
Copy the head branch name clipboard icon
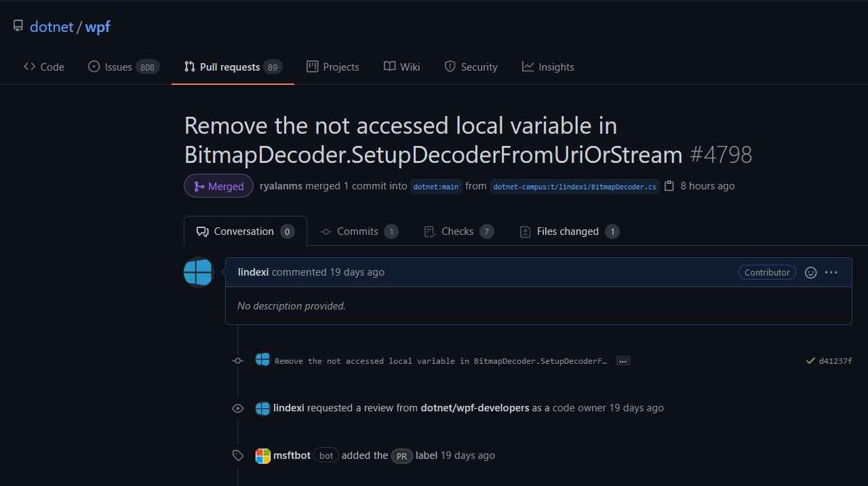coord(669,186)
